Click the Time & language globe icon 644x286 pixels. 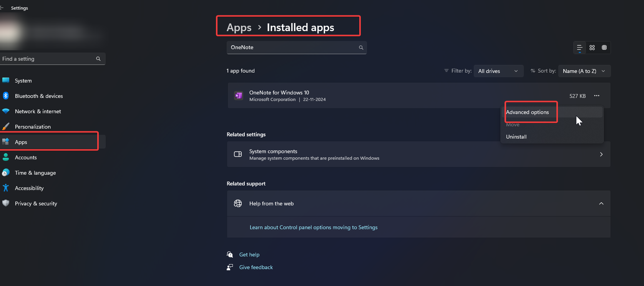[6, 172]
